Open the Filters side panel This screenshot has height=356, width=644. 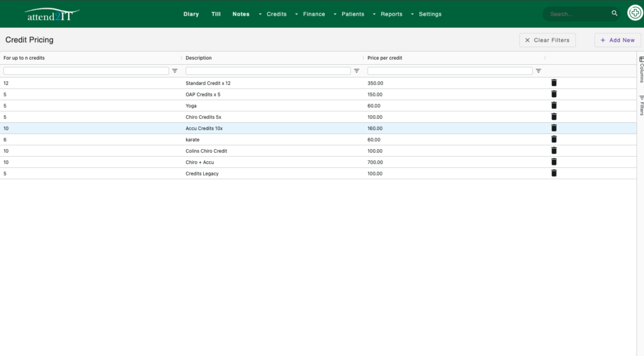[641, 105]
